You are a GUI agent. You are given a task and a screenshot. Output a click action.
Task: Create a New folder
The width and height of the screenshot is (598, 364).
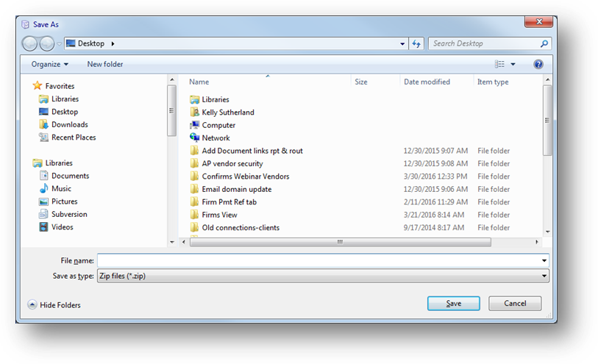(105, 64)
